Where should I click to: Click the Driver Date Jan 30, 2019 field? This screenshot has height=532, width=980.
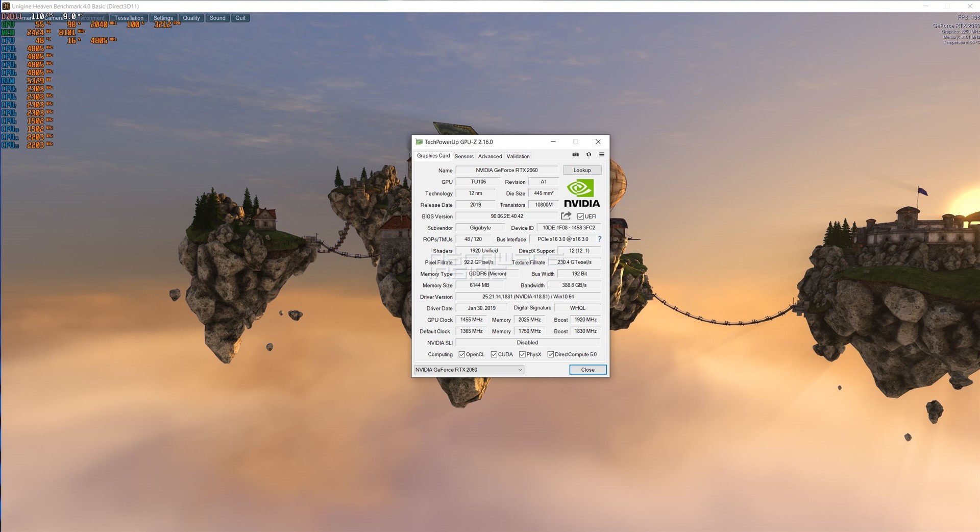tap(482, 308)
